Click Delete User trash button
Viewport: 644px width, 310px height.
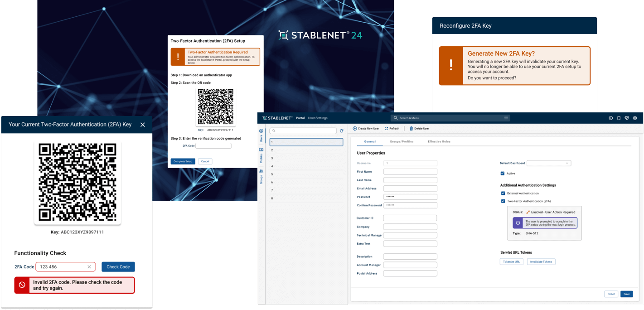(x=419, y=128)
